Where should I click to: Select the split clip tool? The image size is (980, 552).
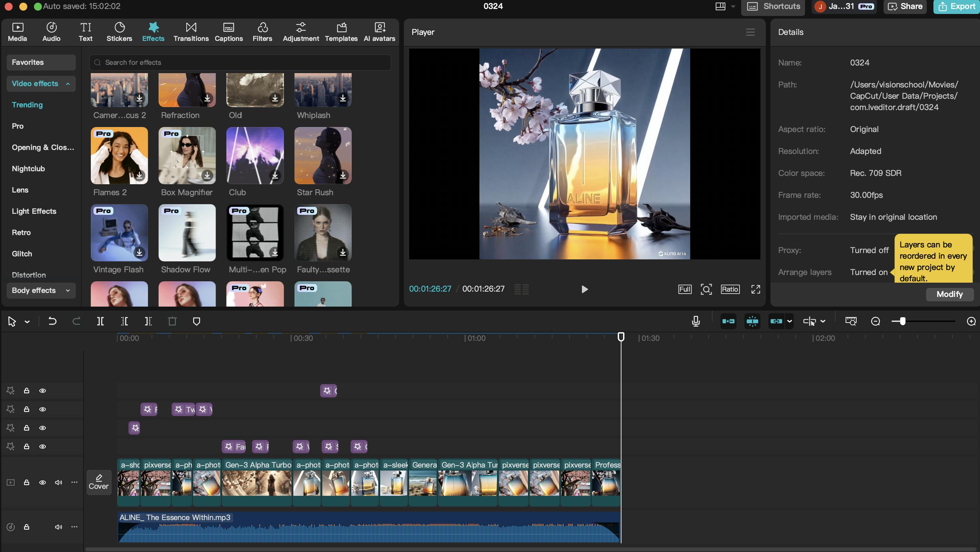click(100, 322)
